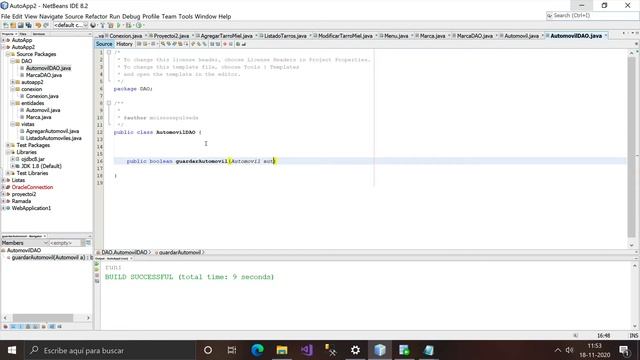Click the Open Project toolbar icon

pos(20,25)
